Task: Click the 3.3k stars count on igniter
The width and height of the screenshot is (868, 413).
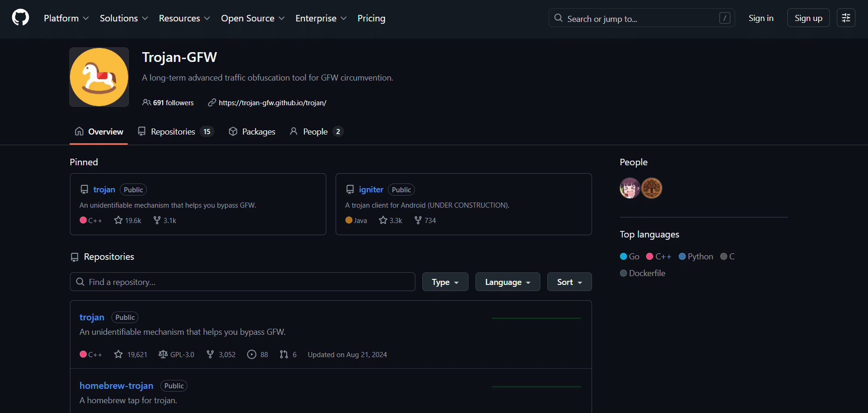Action: [x=396, y=221]
